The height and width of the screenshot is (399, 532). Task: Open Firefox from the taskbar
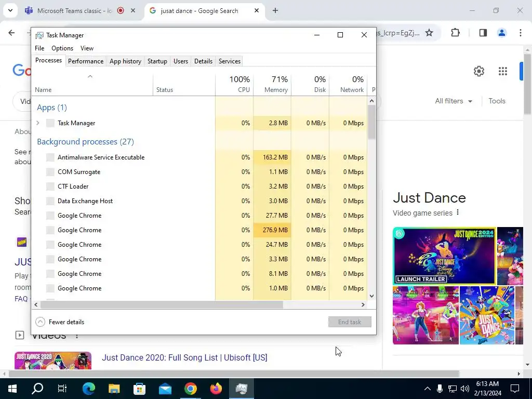(216, 389)
